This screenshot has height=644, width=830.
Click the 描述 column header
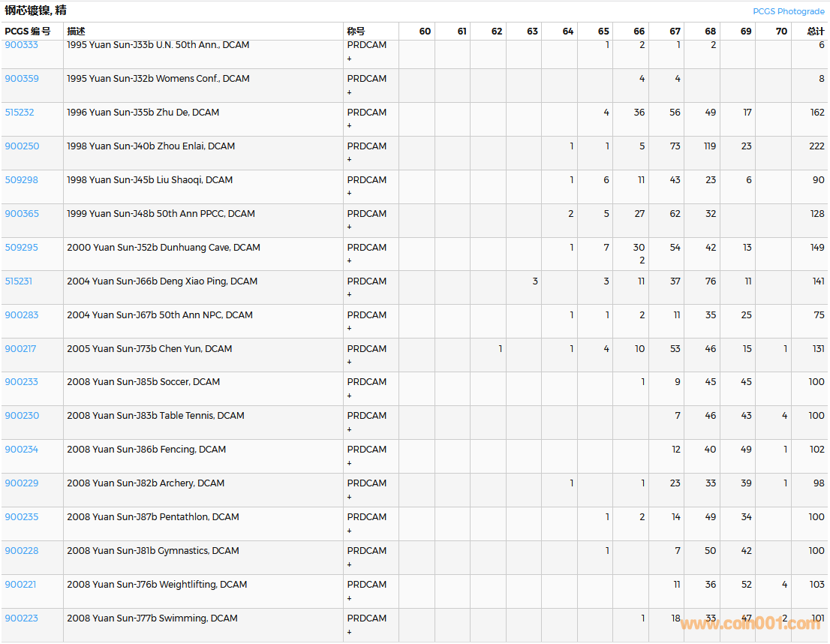click(76, 32)
